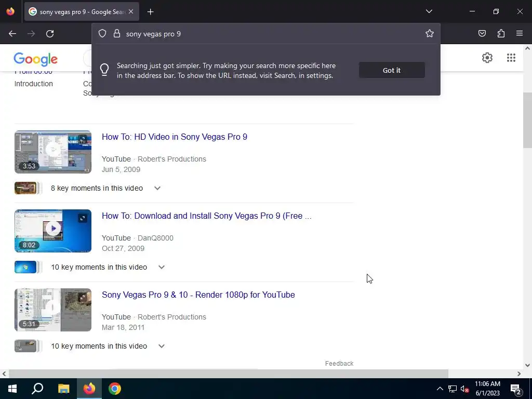Click the horizontal scrollbar left arrow
The image size is (532, 399).
point(4,374)
